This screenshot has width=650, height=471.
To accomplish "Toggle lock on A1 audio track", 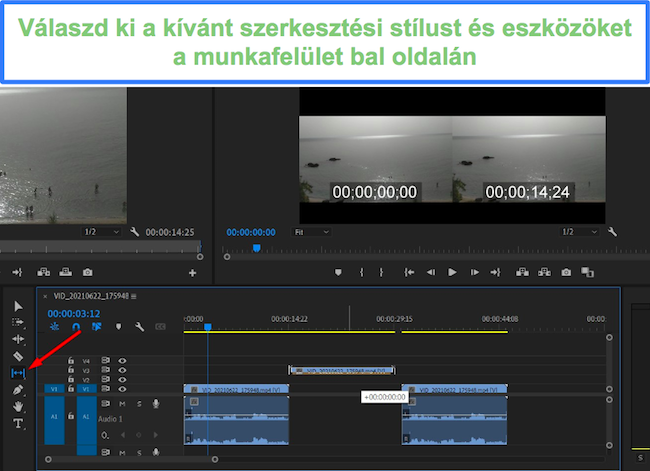I will click(x=71, y=415).
